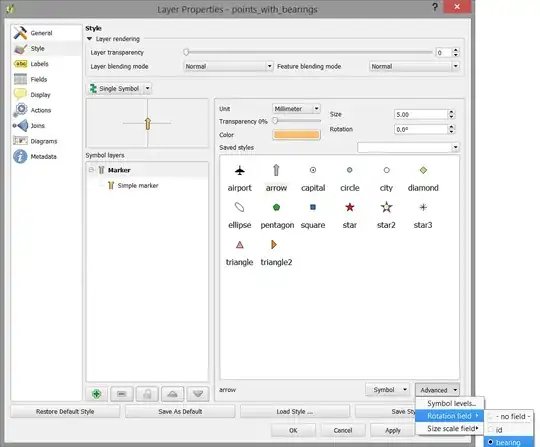
Task: Open the Layer blending mode dropdown
Action: (x=228, y=66)
